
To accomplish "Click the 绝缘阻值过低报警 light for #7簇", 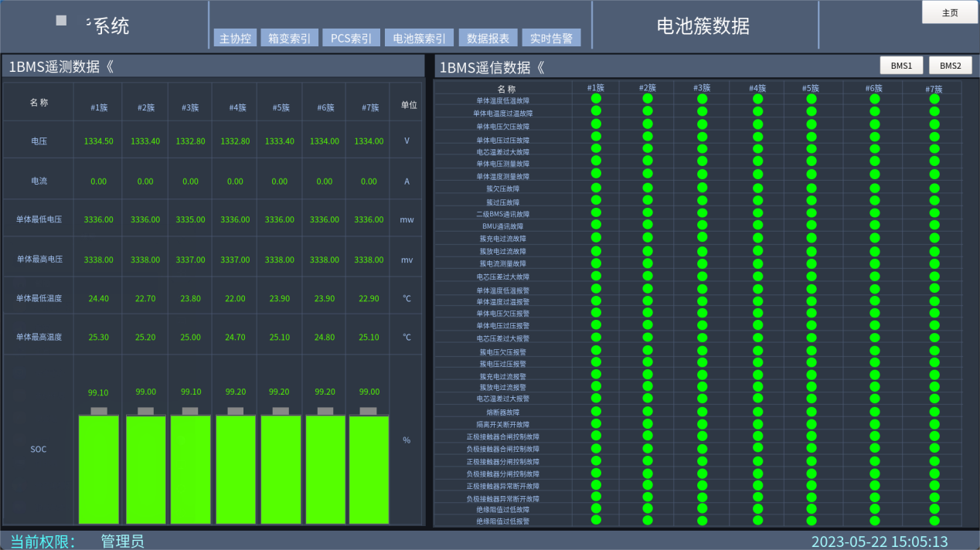I will (934, 520).
